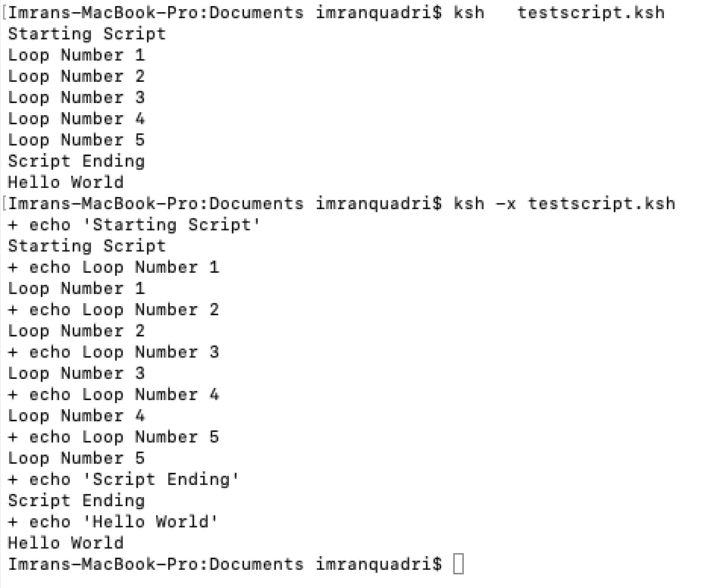Click "imranquadri$" on the final prompt line
Image resolution: width=720 pixels, height=588 pixels.
(x=378, y=565)
